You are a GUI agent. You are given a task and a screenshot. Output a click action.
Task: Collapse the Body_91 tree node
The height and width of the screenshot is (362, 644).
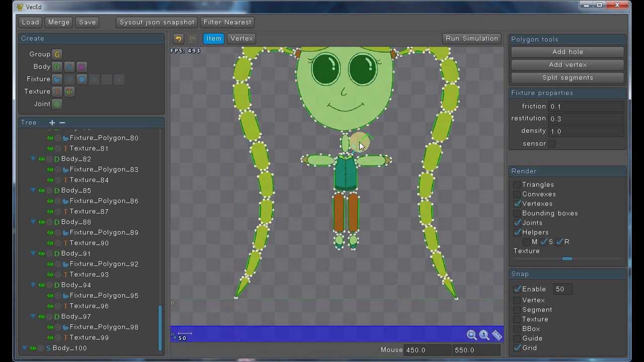coord(33,253)
